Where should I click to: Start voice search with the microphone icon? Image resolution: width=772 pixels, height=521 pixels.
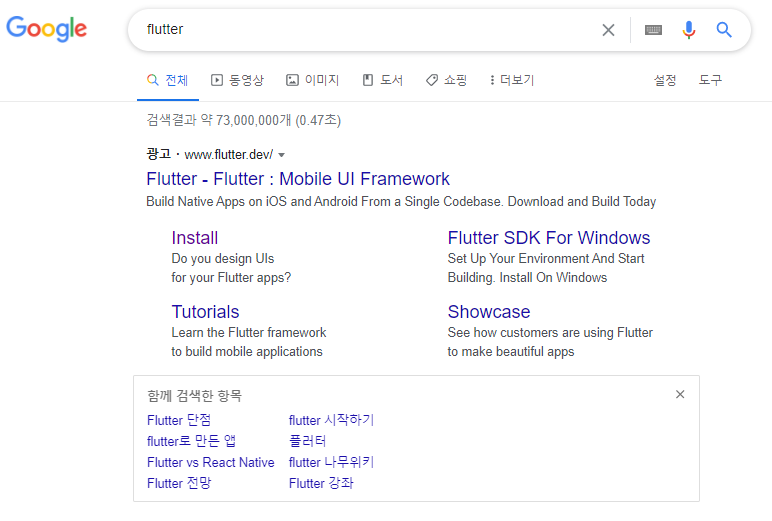[689, 30]
